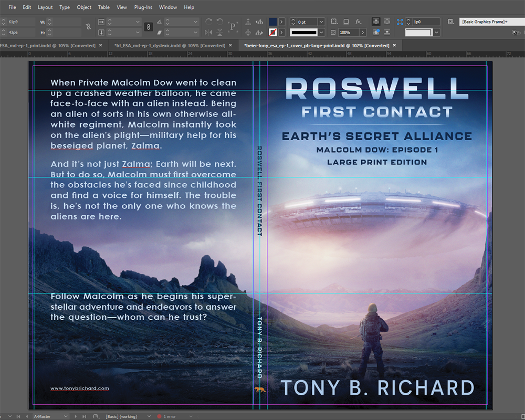Click the stroke swatch showing none
This screenshot has height=420, width=525.
click(273, 33)
